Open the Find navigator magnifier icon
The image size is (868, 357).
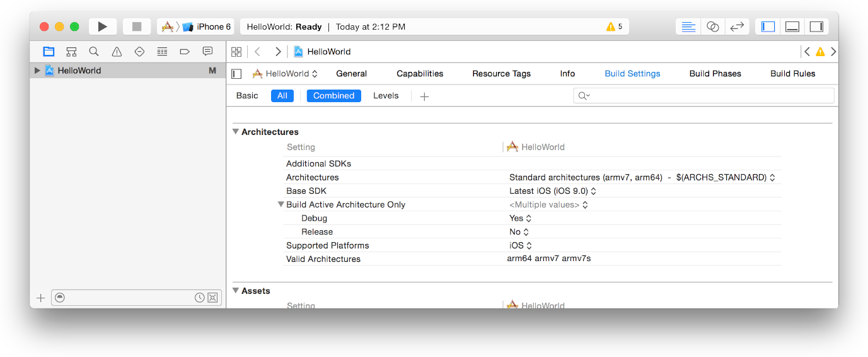pos(94,52)
